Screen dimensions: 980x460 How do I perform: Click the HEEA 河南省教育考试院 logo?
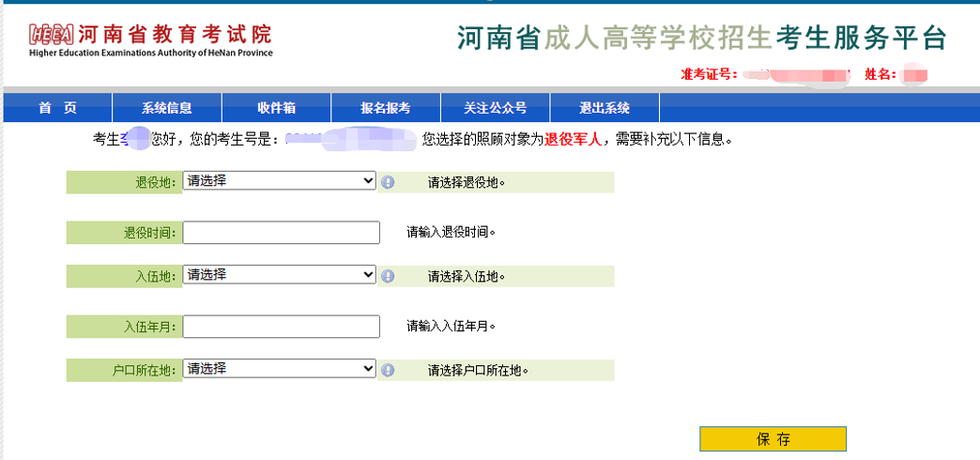(x=151, y=39)
